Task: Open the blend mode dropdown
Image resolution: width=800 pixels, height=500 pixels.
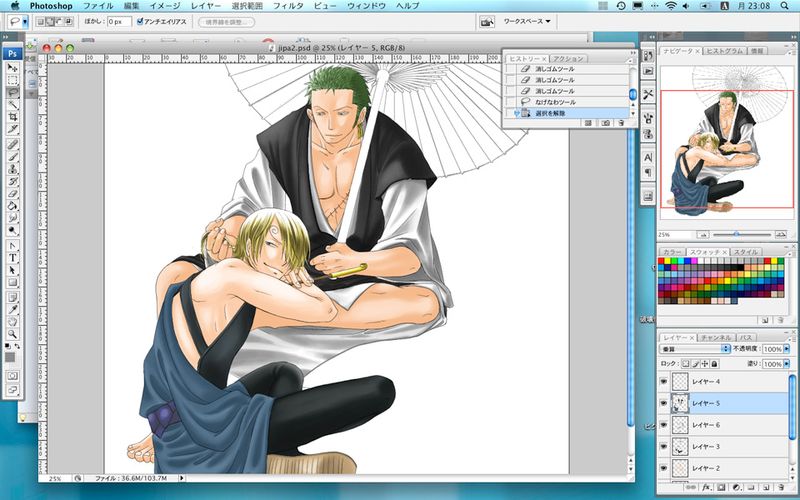Action: [694, 349]
